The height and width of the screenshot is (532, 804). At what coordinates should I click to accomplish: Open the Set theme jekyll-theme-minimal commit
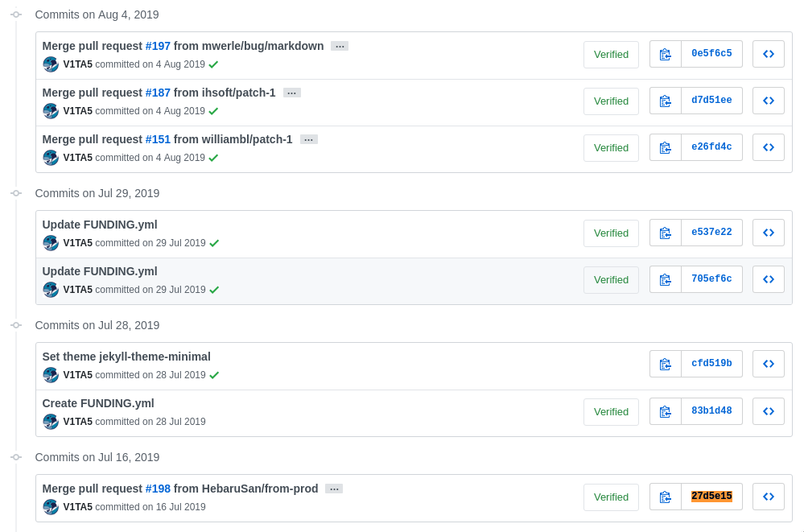[x=126, y=357]
